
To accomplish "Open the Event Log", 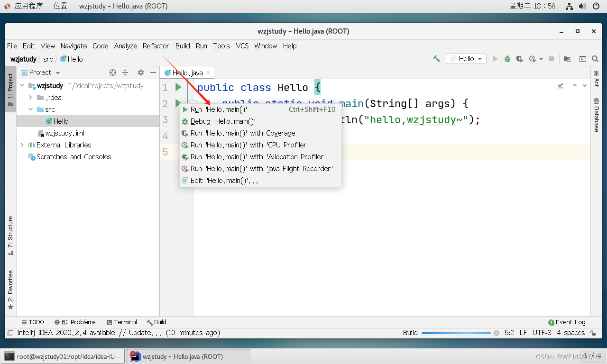I will (x=567, y=322).
